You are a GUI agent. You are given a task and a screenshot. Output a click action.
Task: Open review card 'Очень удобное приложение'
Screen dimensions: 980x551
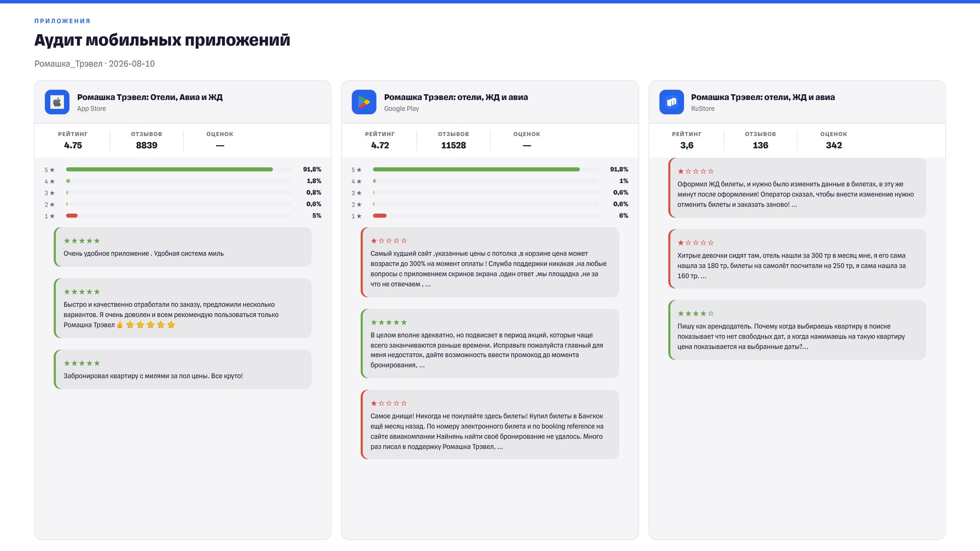tap(183, 247)
